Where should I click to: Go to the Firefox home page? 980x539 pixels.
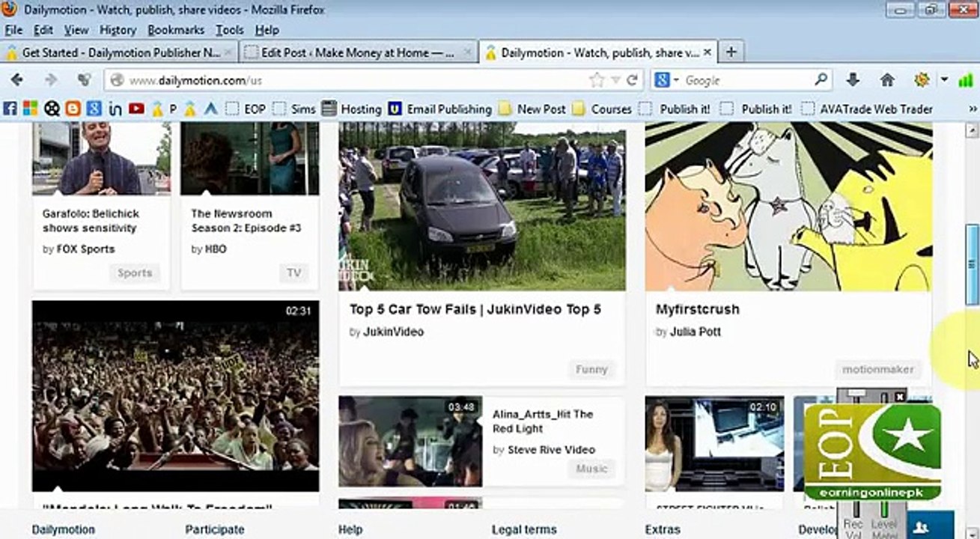pos(887,80)
